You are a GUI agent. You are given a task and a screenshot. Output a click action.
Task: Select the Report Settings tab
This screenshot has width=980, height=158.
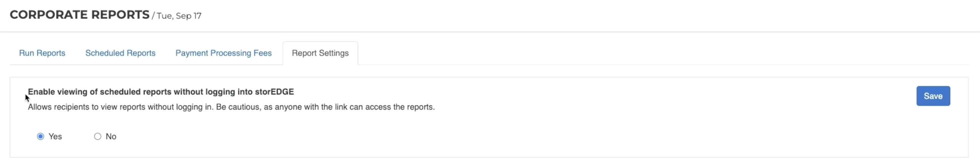[x=320, y=53]
